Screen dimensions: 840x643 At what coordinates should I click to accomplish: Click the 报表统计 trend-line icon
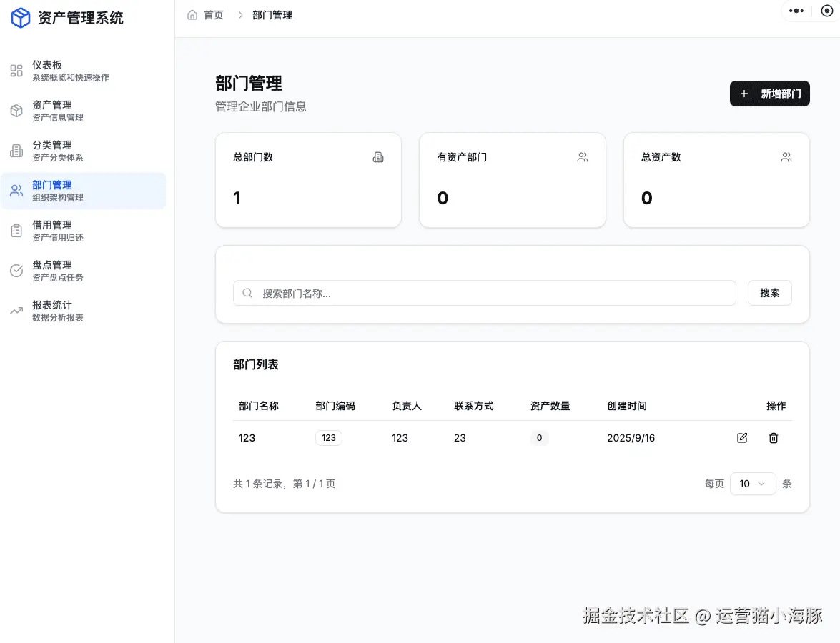click(16, 311)
